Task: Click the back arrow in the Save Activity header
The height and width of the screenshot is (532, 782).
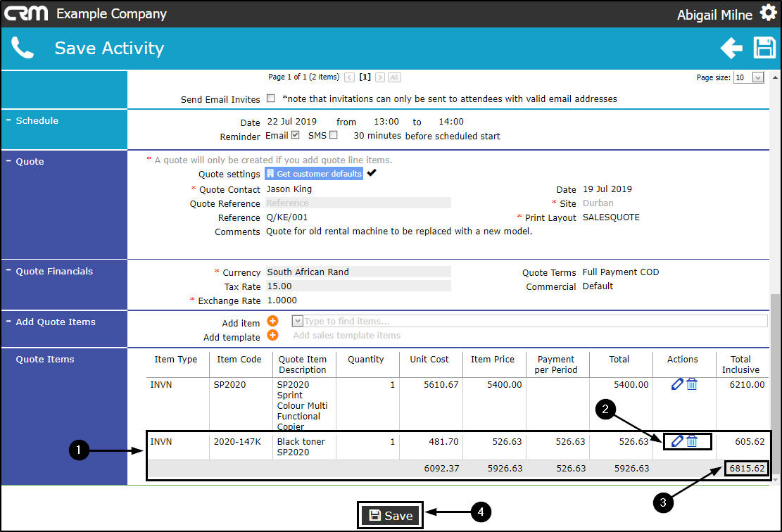Action: pyautogui.click(x=731, y=49)
